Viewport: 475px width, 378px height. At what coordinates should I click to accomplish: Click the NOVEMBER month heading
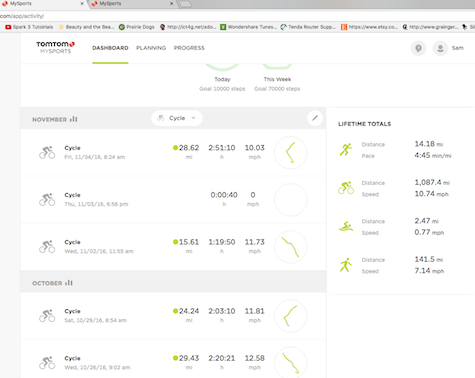click(49, 119)
